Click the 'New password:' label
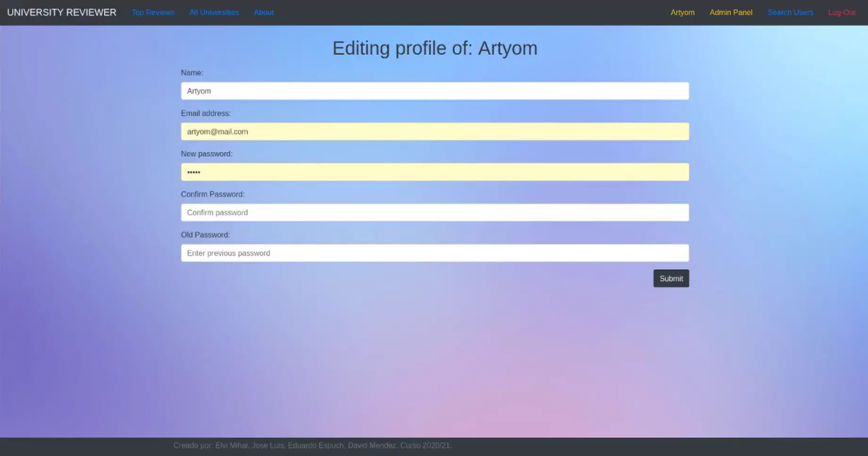The height and width of the screenshot is (456, 868). coord(207,154)
